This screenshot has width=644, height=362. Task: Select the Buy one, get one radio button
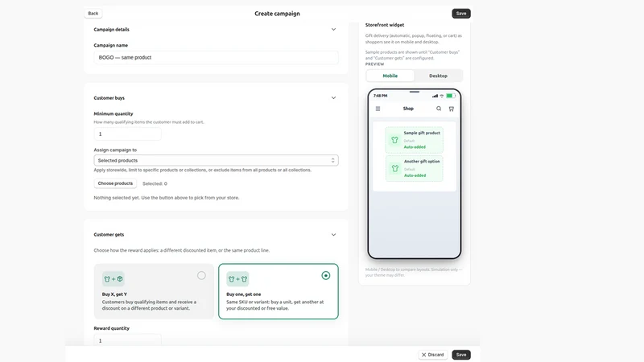tap(326, 275)
